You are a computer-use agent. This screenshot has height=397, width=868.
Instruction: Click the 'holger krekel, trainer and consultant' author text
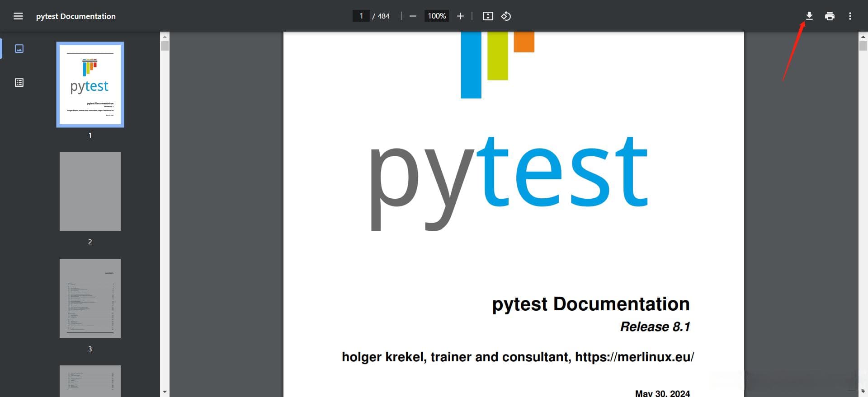[x=456, y=357]
